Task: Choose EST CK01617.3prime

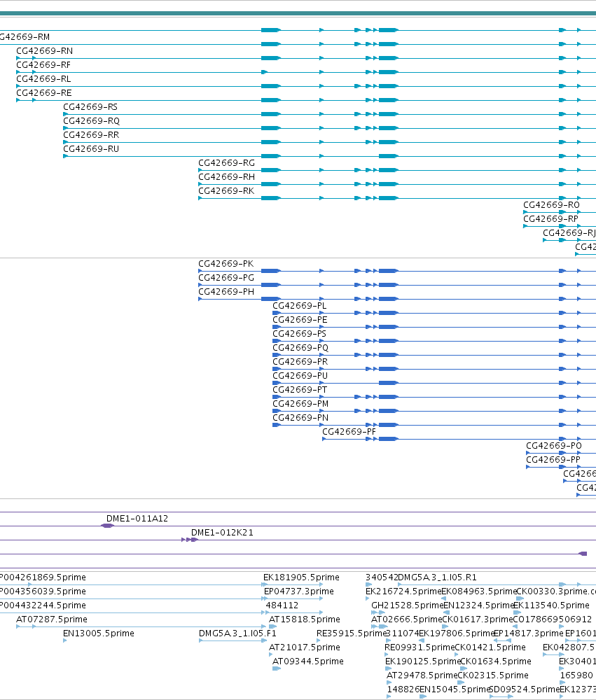Action: click(477, 619)
